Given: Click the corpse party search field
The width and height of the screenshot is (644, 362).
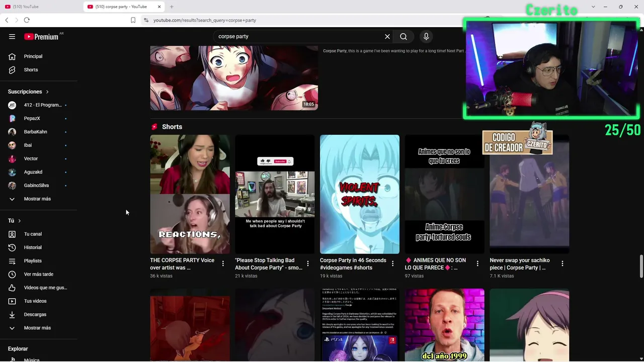Looking at the screenshot, I should tap(299, 36).
